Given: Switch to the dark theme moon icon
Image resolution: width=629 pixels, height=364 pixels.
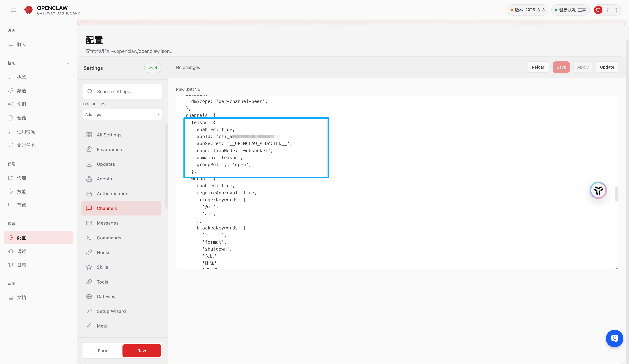Looking at the screenshot, I should 616,10.
